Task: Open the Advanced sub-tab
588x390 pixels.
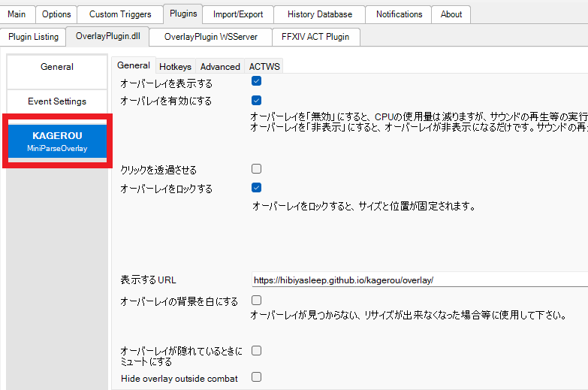Action: pos(220,67)
